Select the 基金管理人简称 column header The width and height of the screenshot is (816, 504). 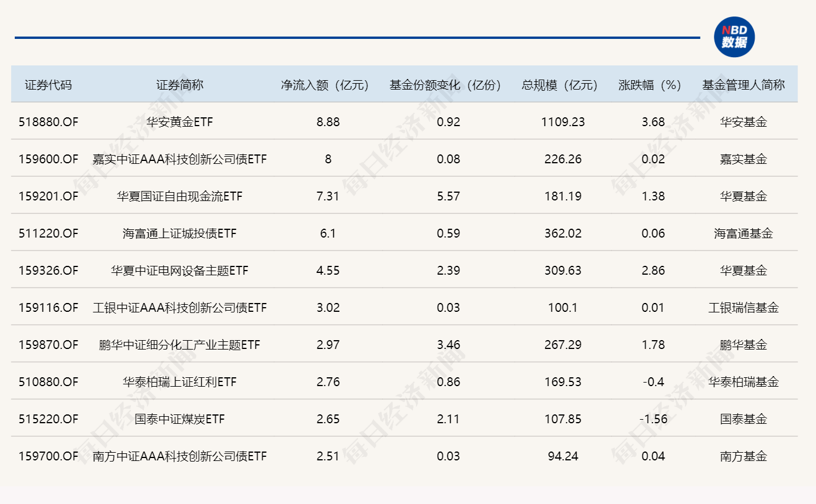pyautogui.click(x=743, y=85)
